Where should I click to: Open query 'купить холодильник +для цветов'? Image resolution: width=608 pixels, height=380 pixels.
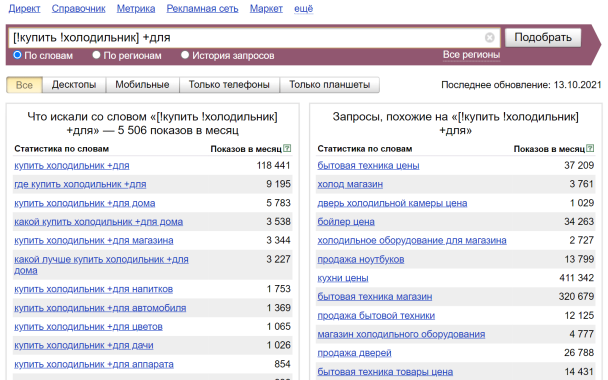pyautogui.click(x=88, y=327)
